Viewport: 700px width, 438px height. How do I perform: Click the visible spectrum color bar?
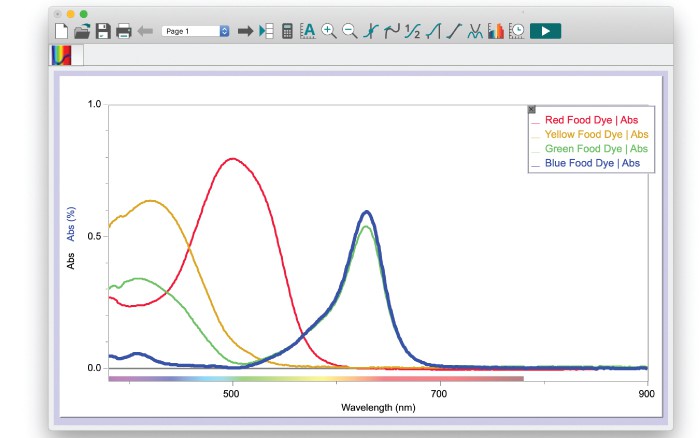(x=315, y=379)
